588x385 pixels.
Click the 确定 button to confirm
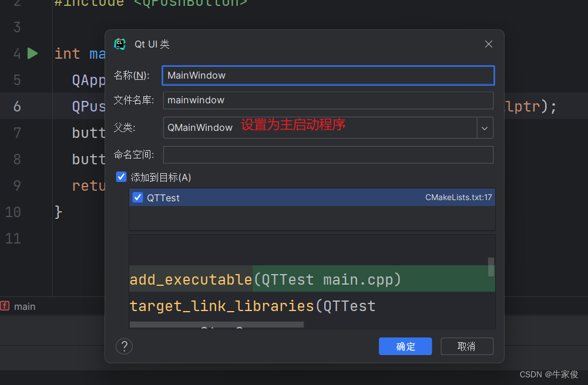[405, 346]
